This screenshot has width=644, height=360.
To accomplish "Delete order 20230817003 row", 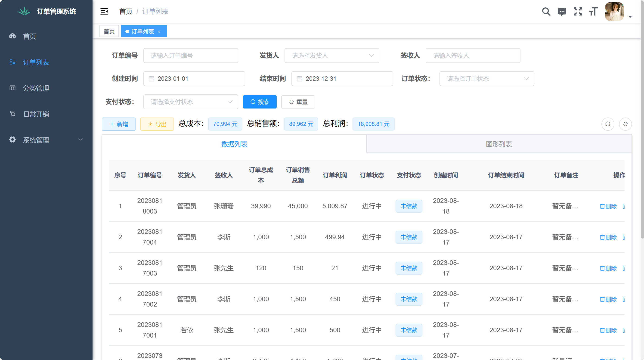I will click(608, 268).
